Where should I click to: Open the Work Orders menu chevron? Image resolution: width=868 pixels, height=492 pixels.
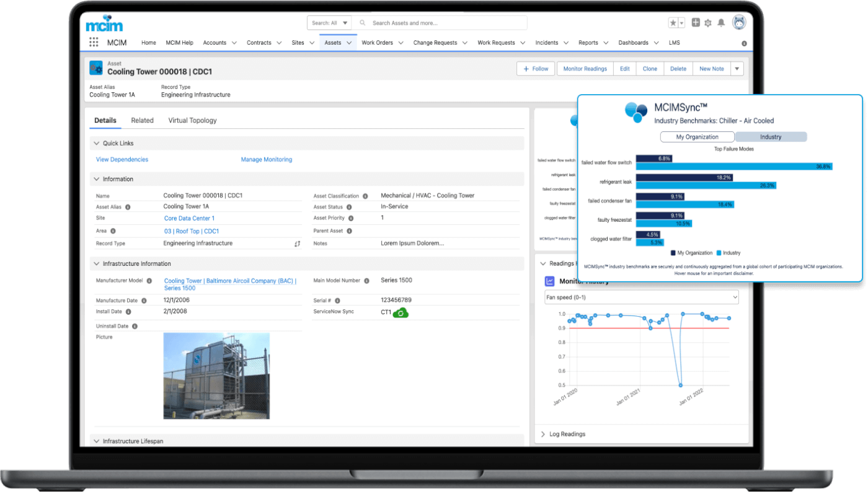point(401,43)
